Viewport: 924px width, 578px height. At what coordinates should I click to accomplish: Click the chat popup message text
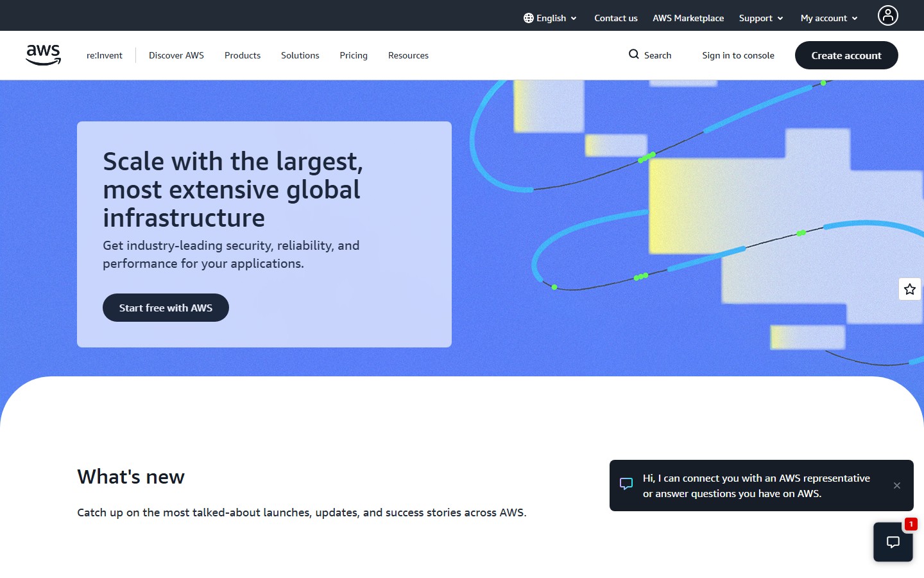pyautogui.click(x=757, y=486)
